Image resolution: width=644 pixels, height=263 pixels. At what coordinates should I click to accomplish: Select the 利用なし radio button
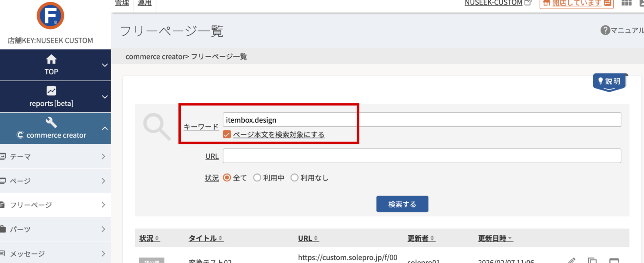pos(295,178)
